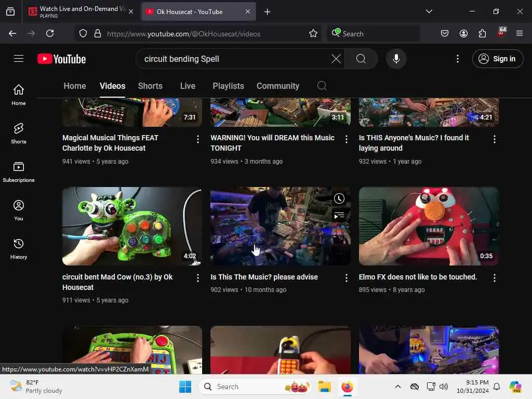Open 'circuit bent Mad Cow (no.3)' title link
This screenshot has width=532, height=399.
tap(117, 282)
